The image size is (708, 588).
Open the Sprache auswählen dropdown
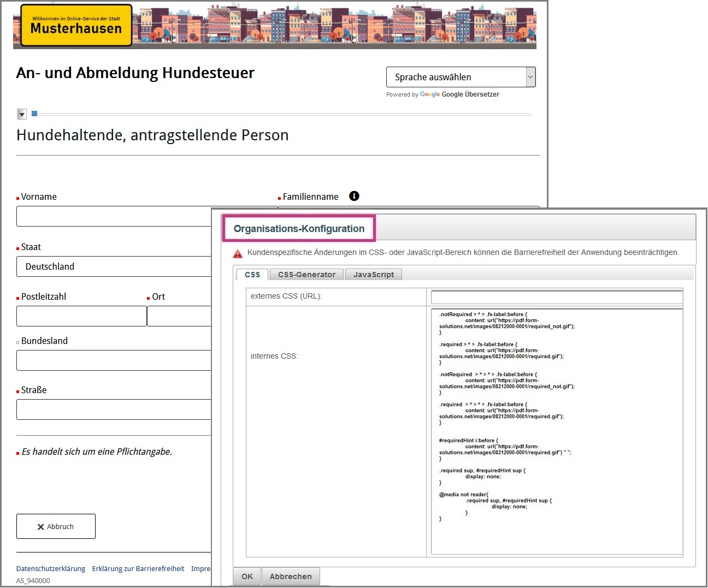point(461,77)
